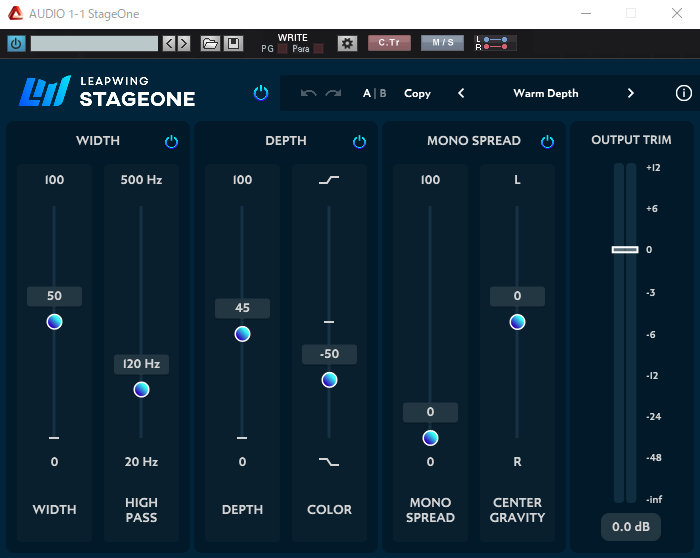Click the 0.0 dB output trim readout
700x558 pixels.
point(631,527)
